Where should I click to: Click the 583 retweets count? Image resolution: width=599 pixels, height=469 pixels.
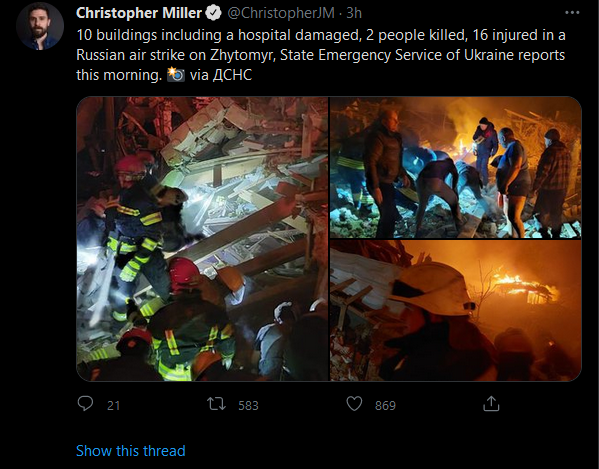click(248, 405)
